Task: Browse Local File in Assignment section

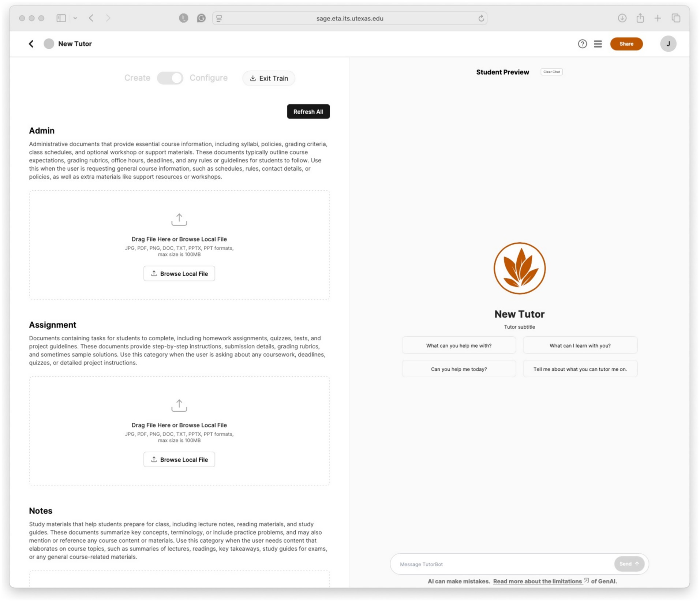Action: point(179,459)
